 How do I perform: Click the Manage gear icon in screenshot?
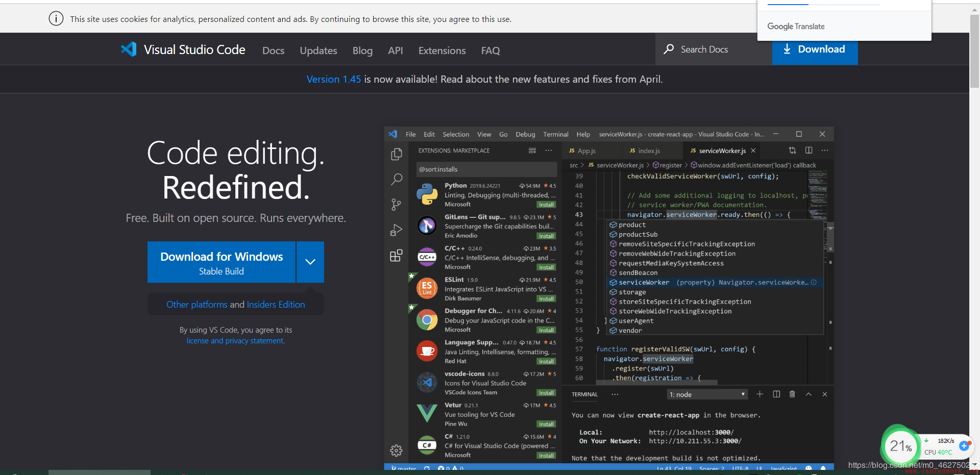coord(396,451)
